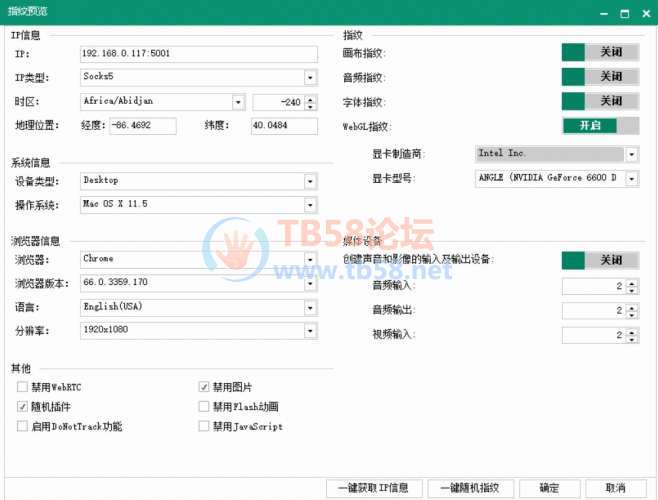
Task: Open the 浏览器 Chrome dropdown
Action: tap(310, 259)
